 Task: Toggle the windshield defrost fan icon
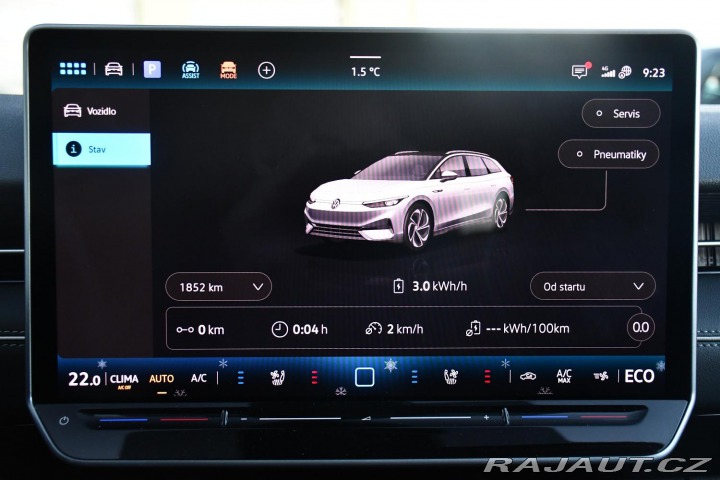tap(601, 377)
